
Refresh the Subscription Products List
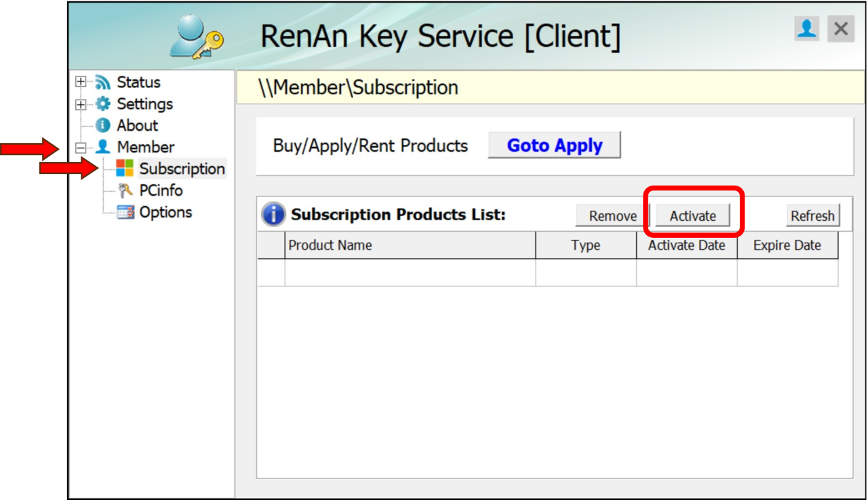tap(812, 215)
